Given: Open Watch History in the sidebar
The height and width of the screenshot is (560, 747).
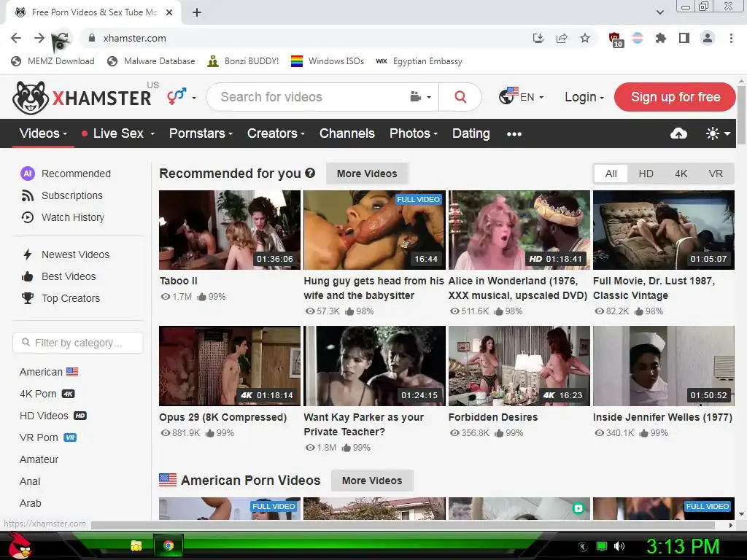Looking at the screenshot, I should [x=63, y=217].
